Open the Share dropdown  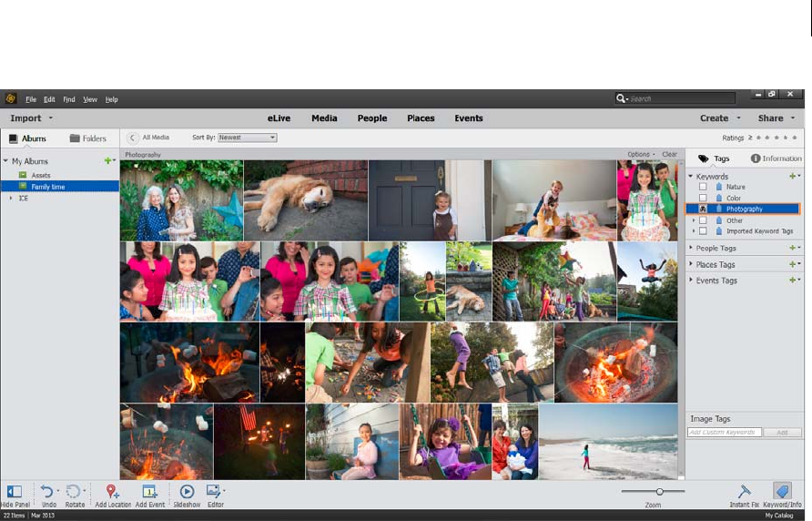click(776, 118)
